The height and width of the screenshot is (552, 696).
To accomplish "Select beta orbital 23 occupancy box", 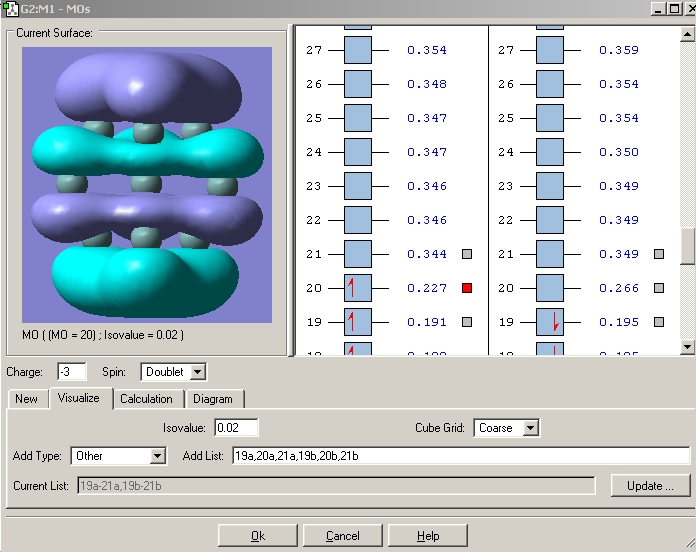I will [x=550, y=186].
